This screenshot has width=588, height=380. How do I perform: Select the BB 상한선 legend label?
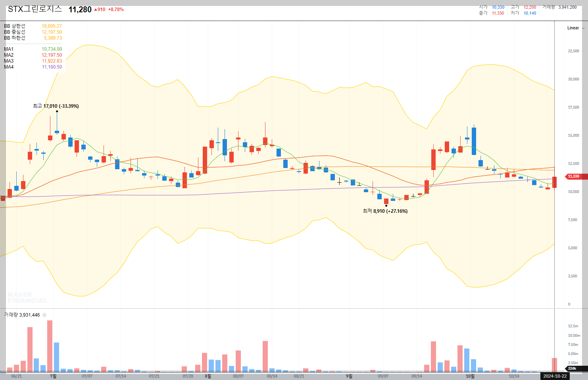(x=15, y=26)
